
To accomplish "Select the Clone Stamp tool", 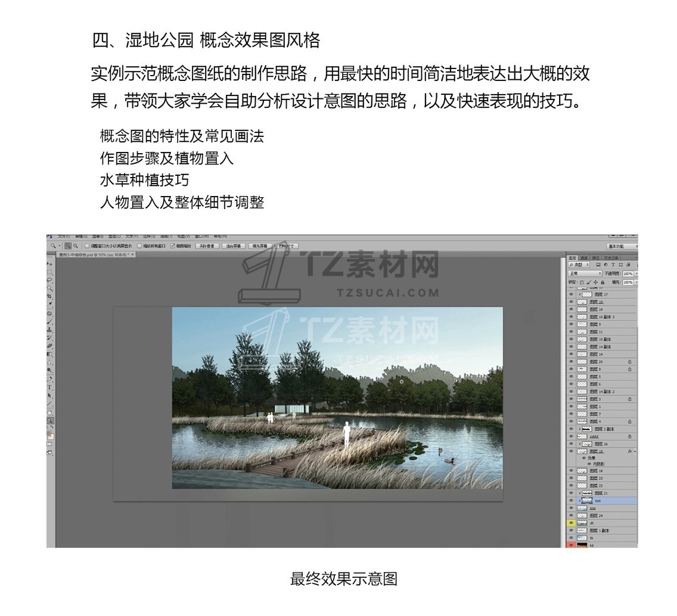I will pyautogui.click(x=49, y=329).
